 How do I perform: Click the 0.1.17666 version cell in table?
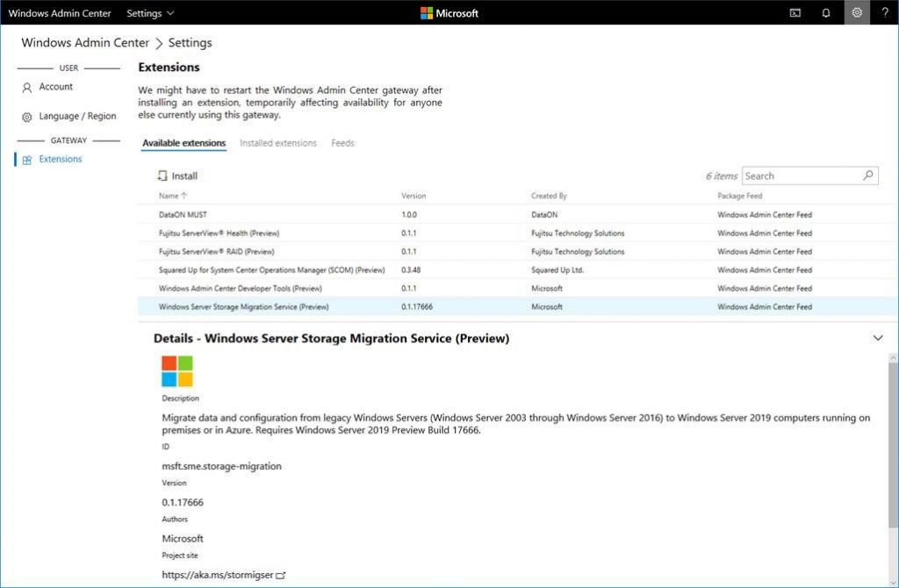(x=417, y=306)
